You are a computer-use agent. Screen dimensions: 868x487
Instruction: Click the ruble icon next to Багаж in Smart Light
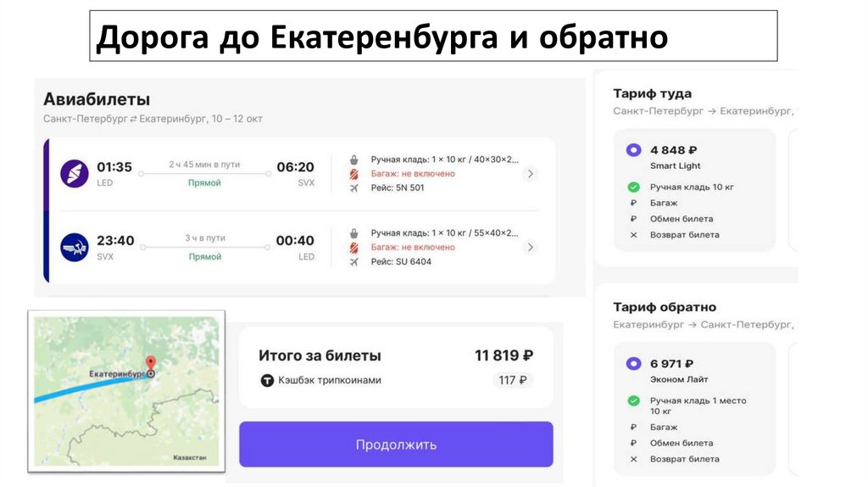point(634,203)
